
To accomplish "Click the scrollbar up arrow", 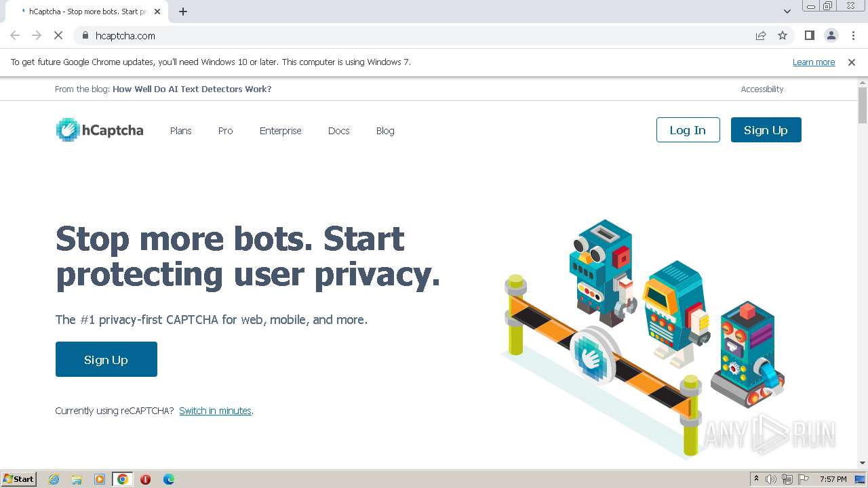I will coord(863,82).
